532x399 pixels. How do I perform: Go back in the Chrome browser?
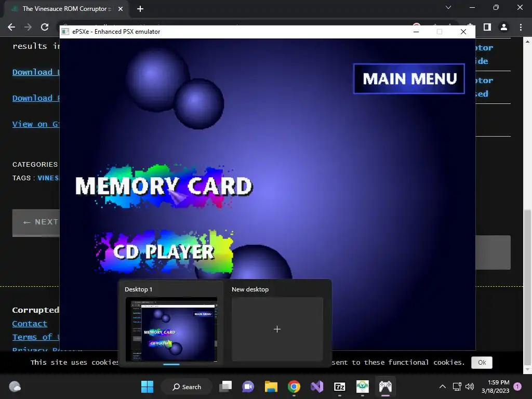tap(11, 27)
